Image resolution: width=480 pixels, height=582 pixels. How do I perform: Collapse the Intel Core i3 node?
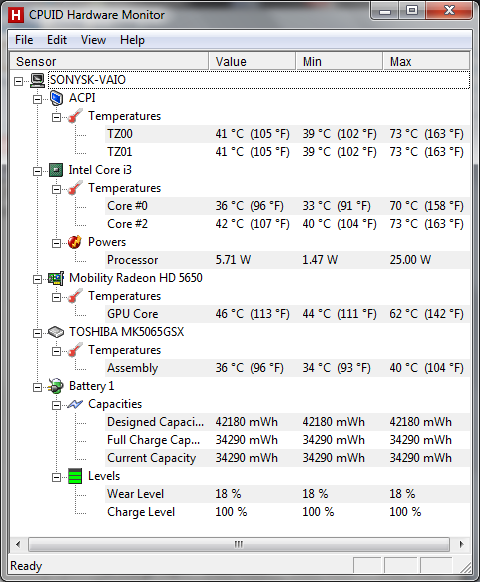tap(37, 171)
